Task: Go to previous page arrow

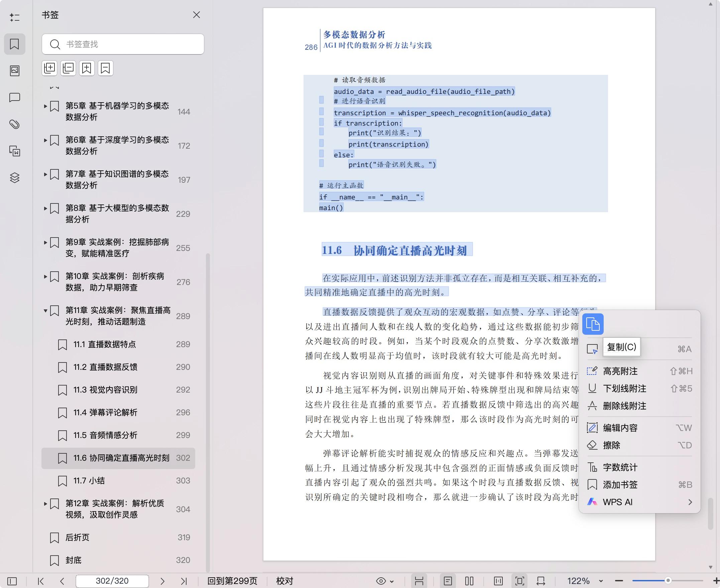Action: 62,581
